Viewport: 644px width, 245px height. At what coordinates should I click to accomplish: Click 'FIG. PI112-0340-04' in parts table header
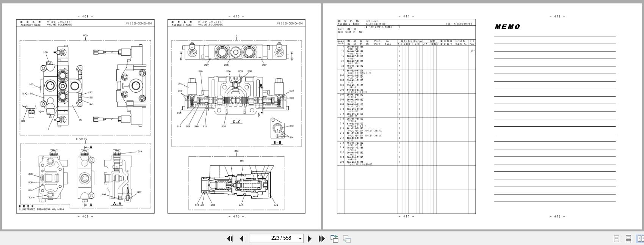[x=459, y=24]
